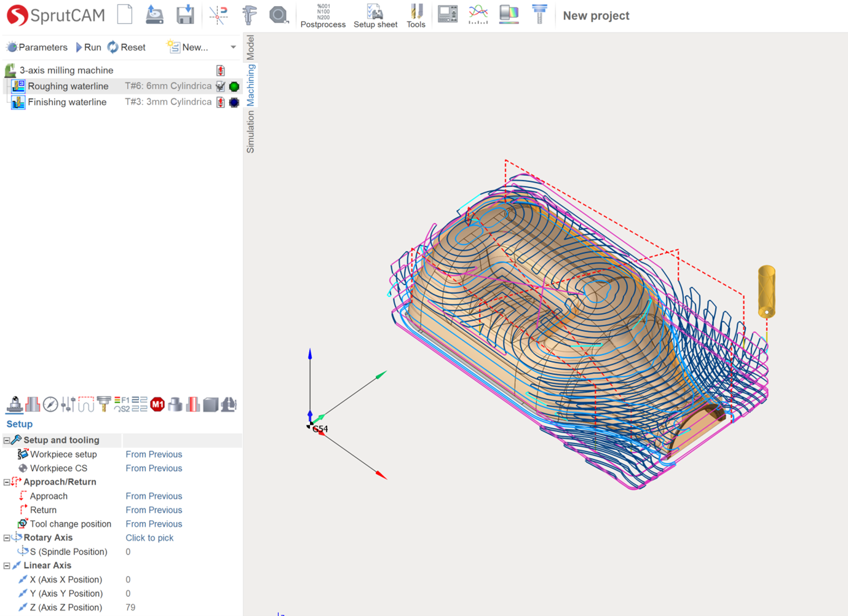Viewport: 848px width, 616px height.
Task: Click the compass/orientation icon in Setup bar
Action: pyautogui.click(x=49, y=404)
